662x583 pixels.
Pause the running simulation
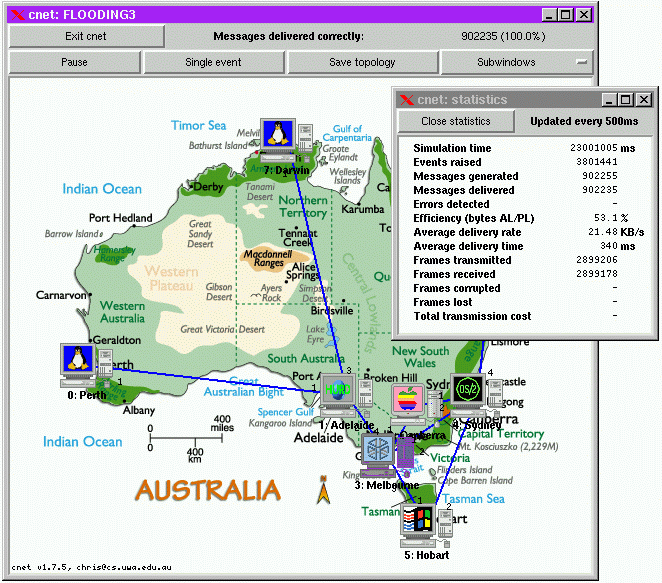pyautogui.click(x=74, y=62)
